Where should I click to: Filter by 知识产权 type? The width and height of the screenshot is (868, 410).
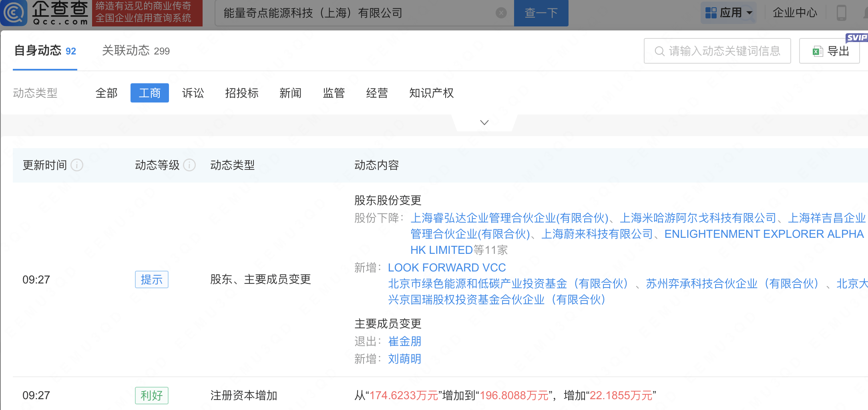point(431,93)
